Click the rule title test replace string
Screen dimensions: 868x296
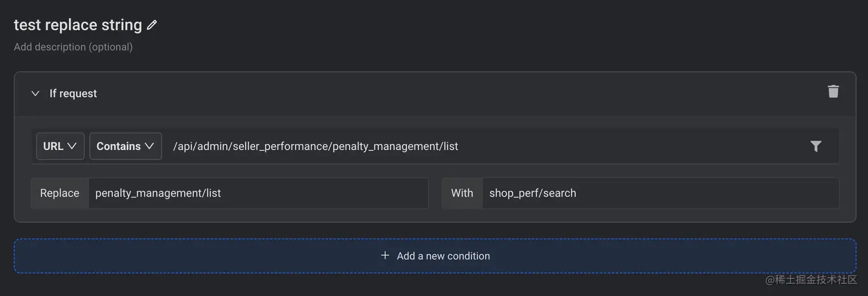(77, 25)
